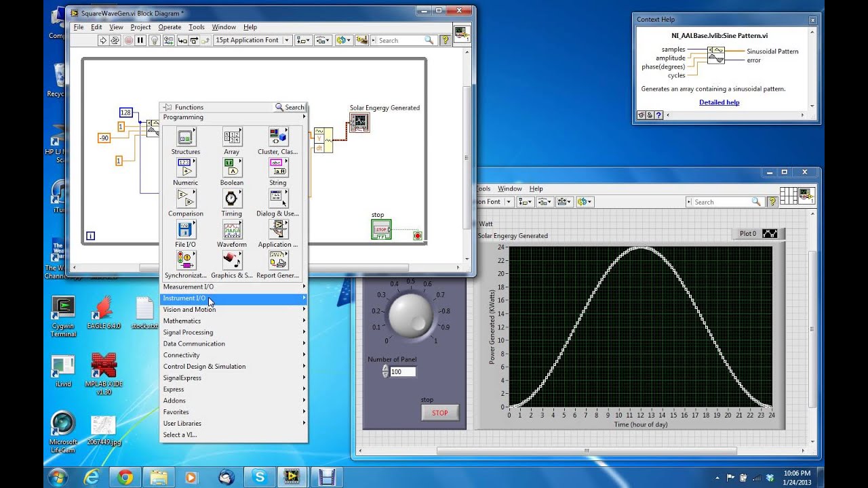The image size is (868, 488).
Task: Click the STOP button on the front panel
Action: point(440,413)
